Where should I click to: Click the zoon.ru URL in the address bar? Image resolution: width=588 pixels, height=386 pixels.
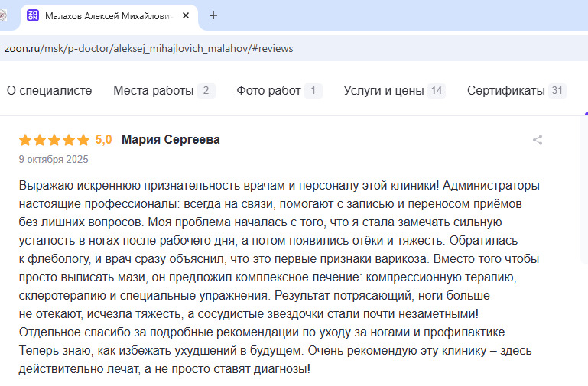149,48
